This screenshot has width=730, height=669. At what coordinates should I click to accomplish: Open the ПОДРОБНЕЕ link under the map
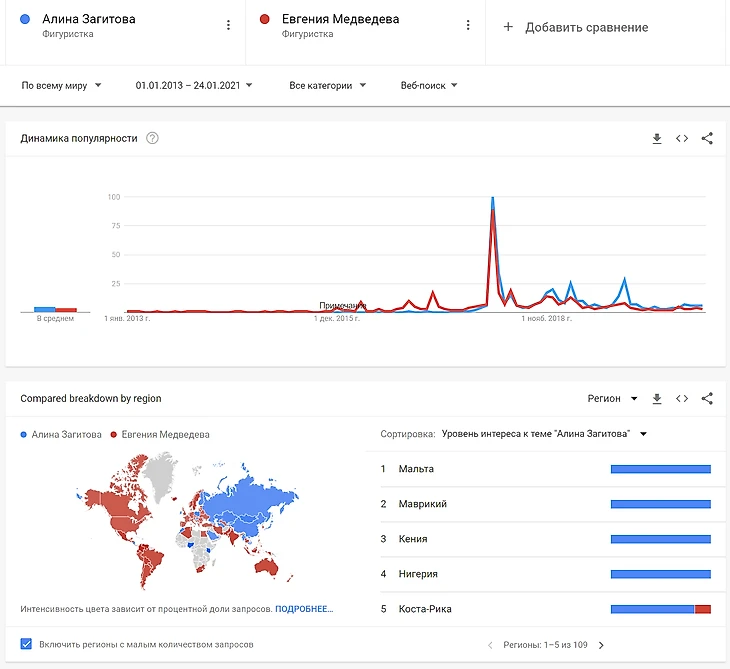(x=304, y=609)
